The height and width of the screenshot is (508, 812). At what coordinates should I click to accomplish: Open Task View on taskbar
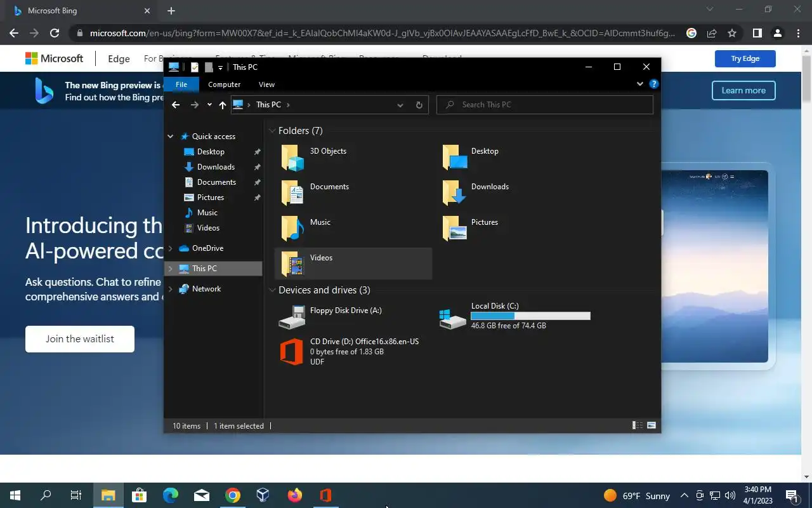click(76, 495)
